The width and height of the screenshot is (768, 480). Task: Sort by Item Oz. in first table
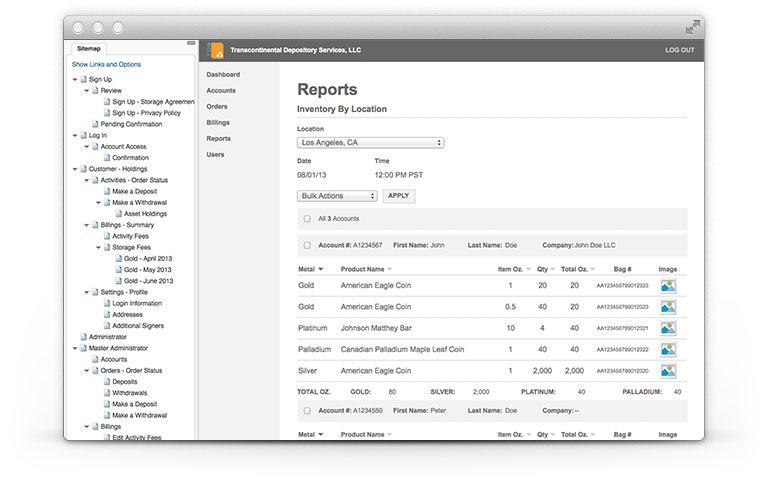[x=528, y=269]
